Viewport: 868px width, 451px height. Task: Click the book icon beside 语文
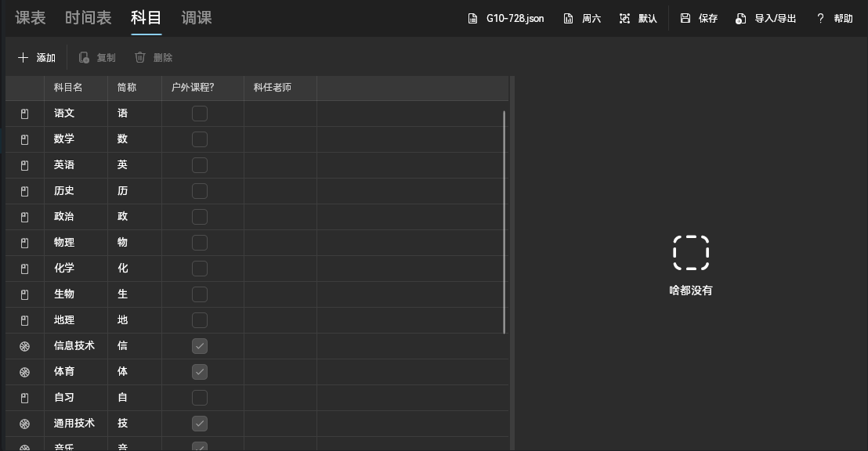pos(24,114)
